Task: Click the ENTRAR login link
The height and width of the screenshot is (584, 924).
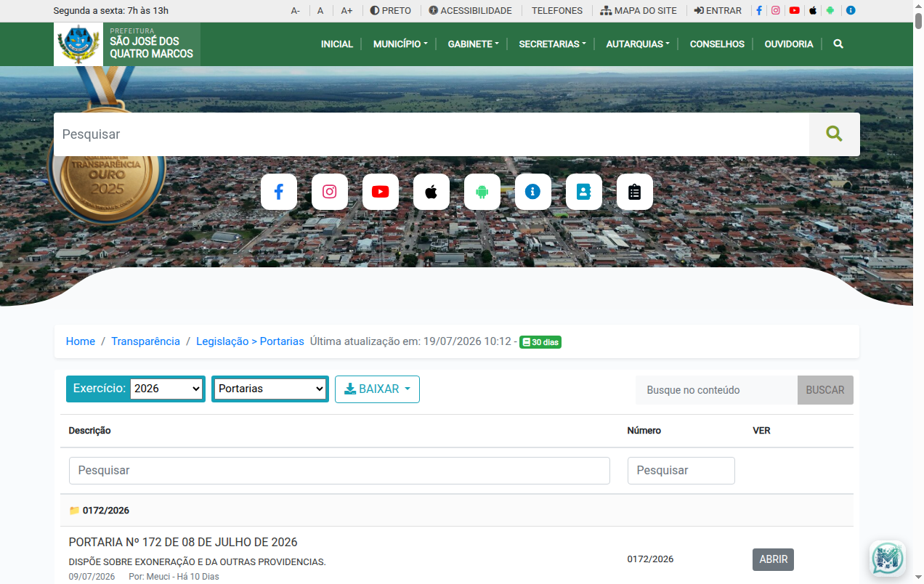Action: pyautogui.click(x=718, y=11)
